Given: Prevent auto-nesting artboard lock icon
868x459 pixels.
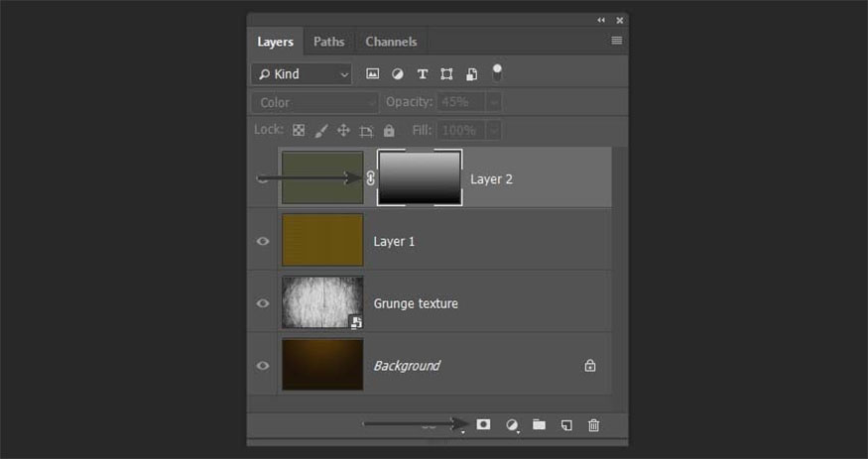Looking at the screenshot, I should [x=366, y=131].
